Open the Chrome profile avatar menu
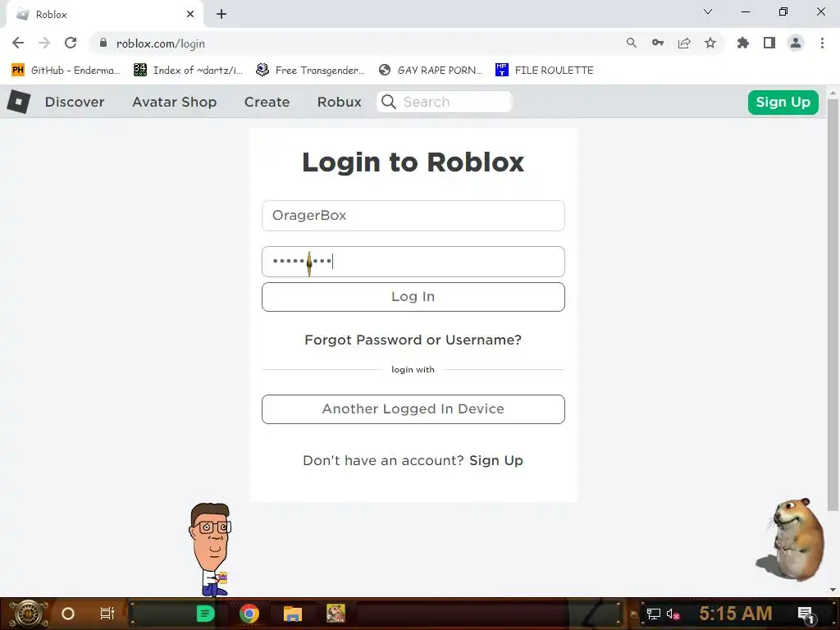The image size is (840, 630). tap(796, 43)
